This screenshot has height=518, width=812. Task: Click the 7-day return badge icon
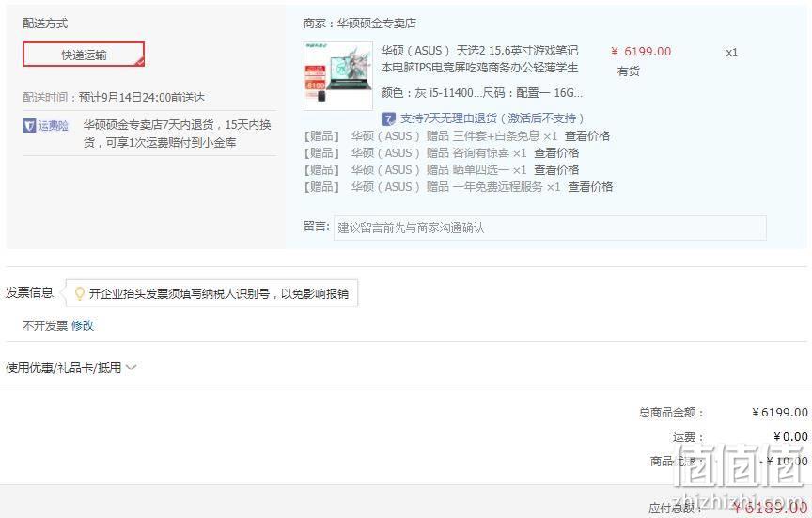pyautogui.click(x=388, y=119)
